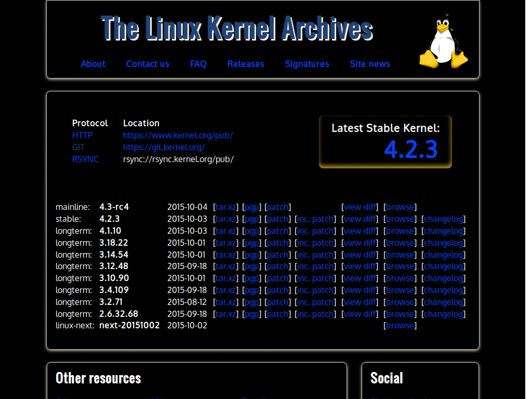Open https://git.kernel.org/ location link
This screenshot has width=532, height=399.
(x=164, y=147)
